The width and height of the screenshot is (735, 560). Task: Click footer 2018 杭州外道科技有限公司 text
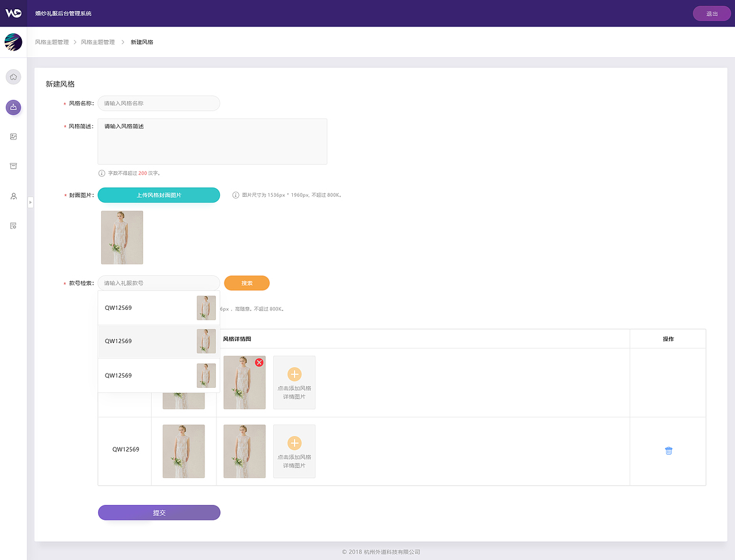point(381,552)
